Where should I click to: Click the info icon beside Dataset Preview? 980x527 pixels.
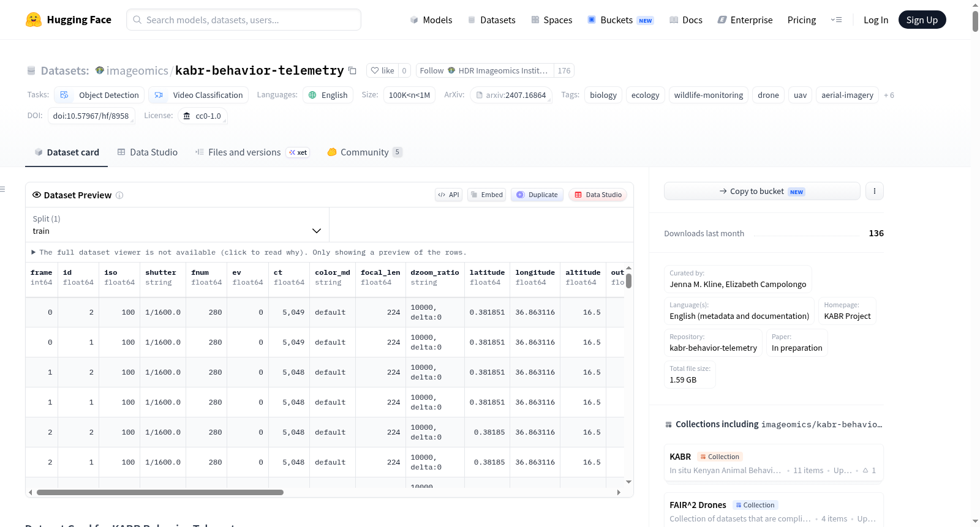click(x=119, y=195)
